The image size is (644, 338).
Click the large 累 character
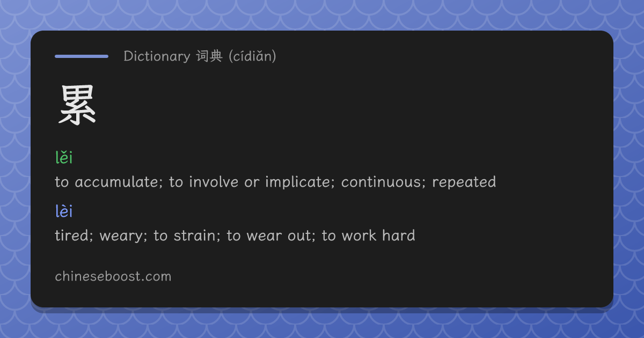click(x=77, y=106)
